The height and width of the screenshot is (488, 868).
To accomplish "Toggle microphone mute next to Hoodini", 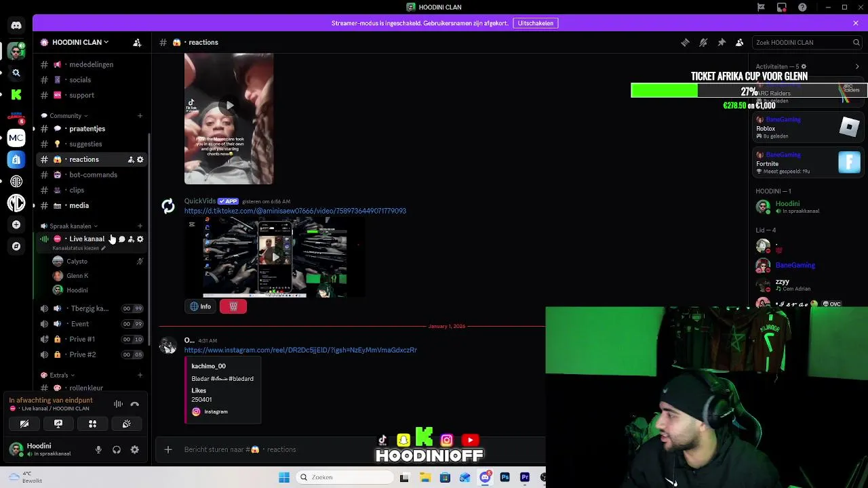I will click(x=98, y=449).
